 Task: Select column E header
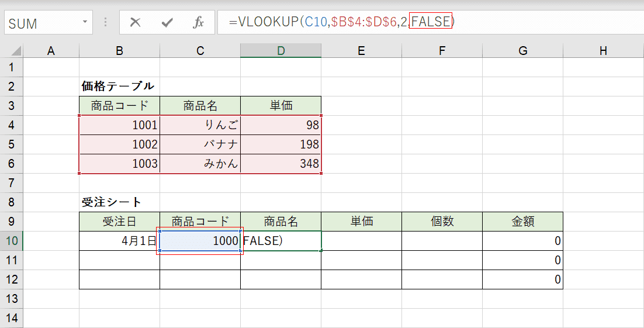(x=361, y=50)
